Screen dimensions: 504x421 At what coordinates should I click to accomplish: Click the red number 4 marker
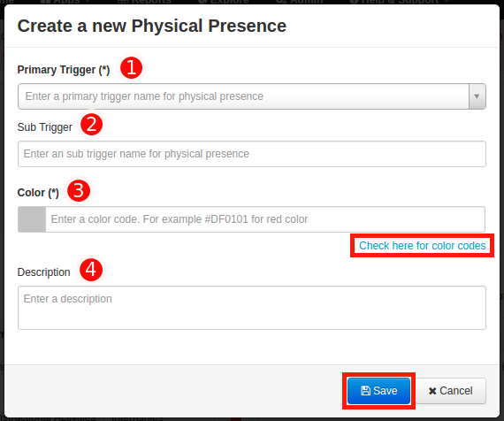(91, 270)
